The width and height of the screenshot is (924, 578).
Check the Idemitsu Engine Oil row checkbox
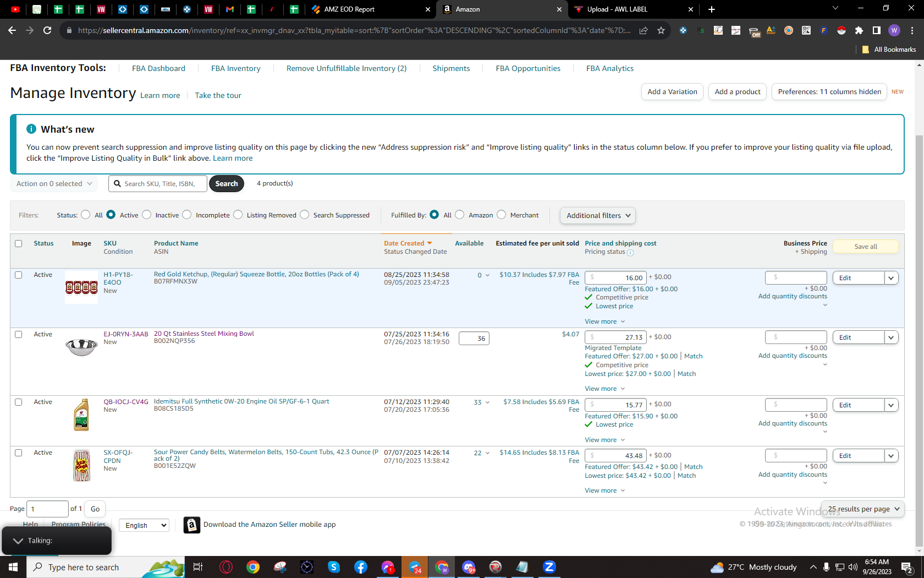[19, 402]
